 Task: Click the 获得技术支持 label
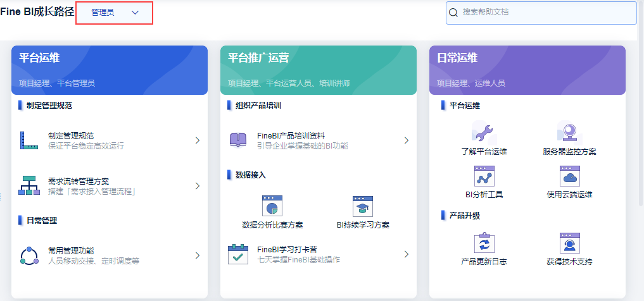(569, 262)
